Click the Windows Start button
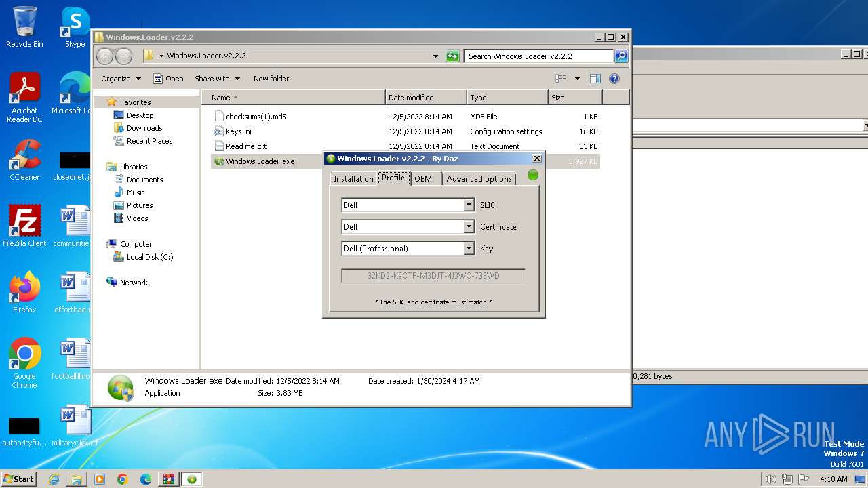This screenshot has width=868, height=488. (19, 479)
